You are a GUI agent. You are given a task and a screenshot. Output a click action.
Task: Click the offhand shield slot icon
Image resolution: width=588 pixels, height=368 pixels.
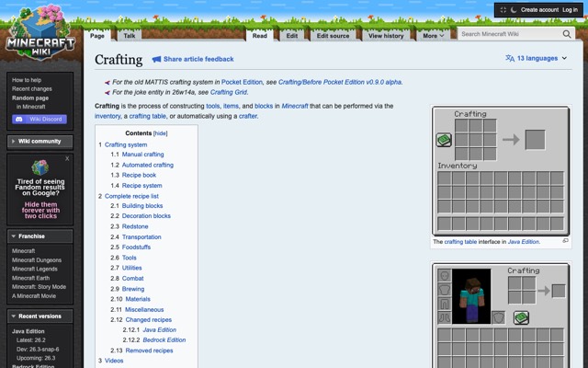click(x=498, y=317)
